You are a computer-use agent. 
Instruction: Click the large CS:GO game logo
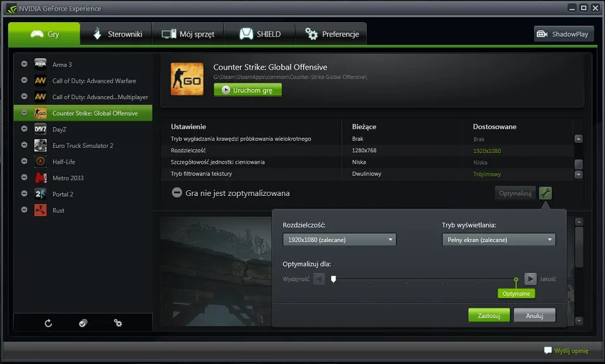pos(187,79)
